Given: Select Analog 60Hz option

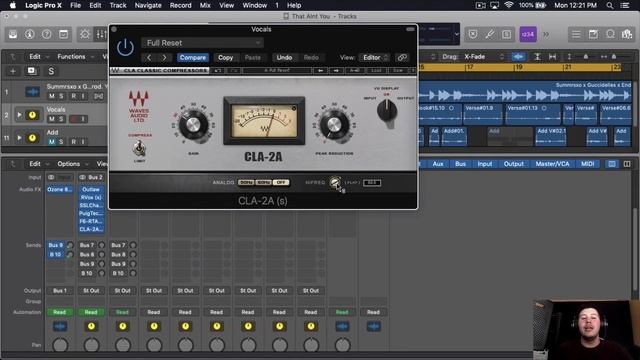Looking at the screenshot, I should click(x=263, y=182).
